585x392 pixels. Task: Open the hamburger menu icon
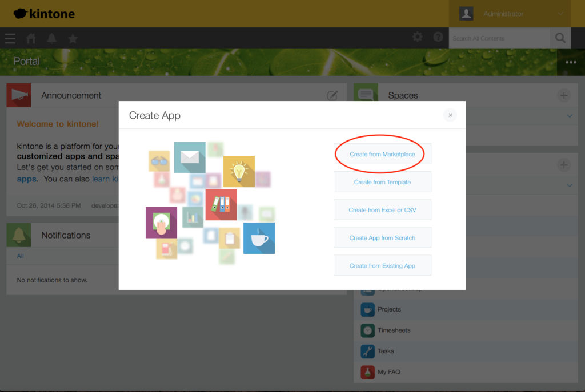point(10,38)
